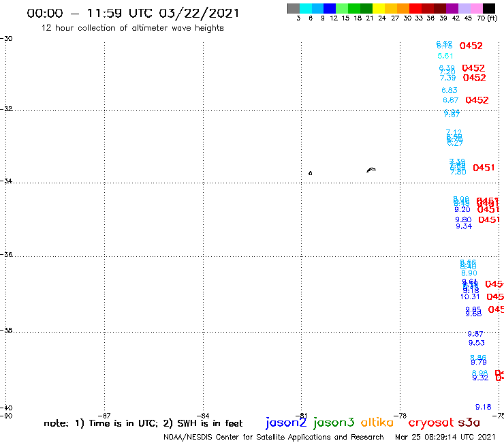Click the title '00:00 – 11:59 UTC 03/22/2021'
This screenshot has height=443, width=504.
133,14
